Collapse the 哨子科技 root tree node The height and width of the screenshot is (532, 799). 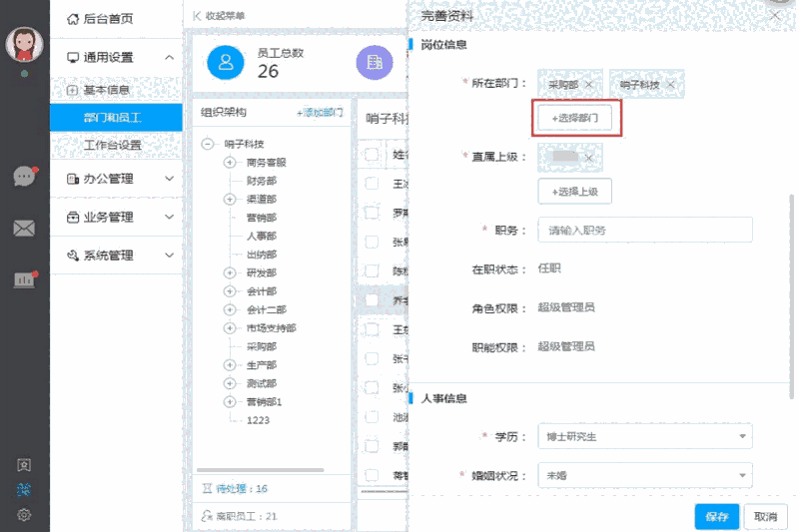point(208,144)
